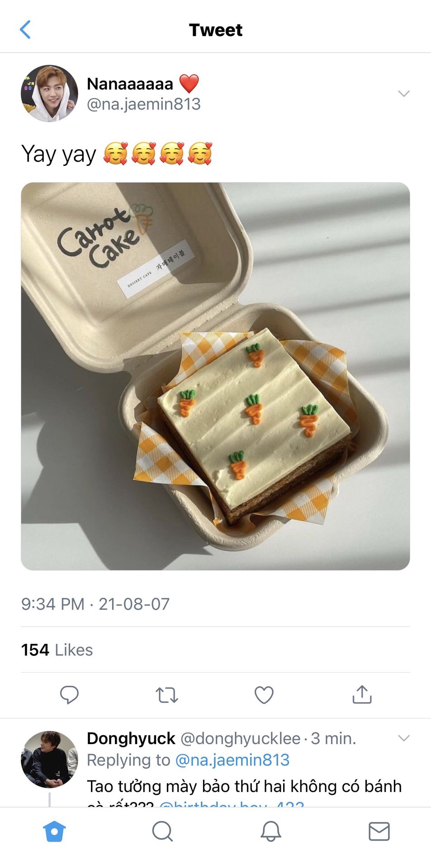Image resolution: width=431 pixels, height=868 pixels.
Task: Reply to the tweet via comment icon
Action: coord(69,695)
